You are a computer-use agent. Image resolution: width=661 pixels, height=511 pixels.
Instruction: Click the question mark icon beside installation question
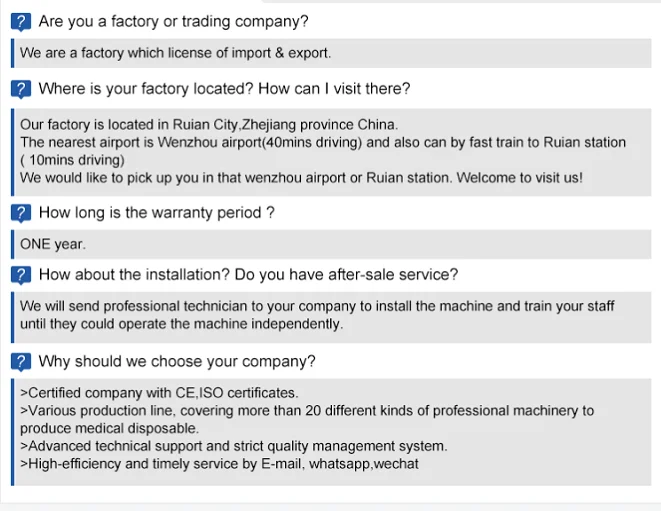click(22, 275)
